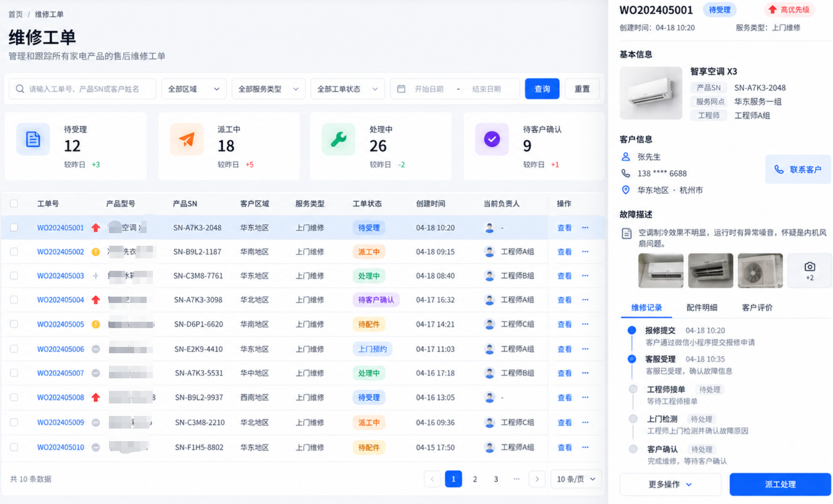
Task: Click 结束日期 date field
Action: coord(486,89)
